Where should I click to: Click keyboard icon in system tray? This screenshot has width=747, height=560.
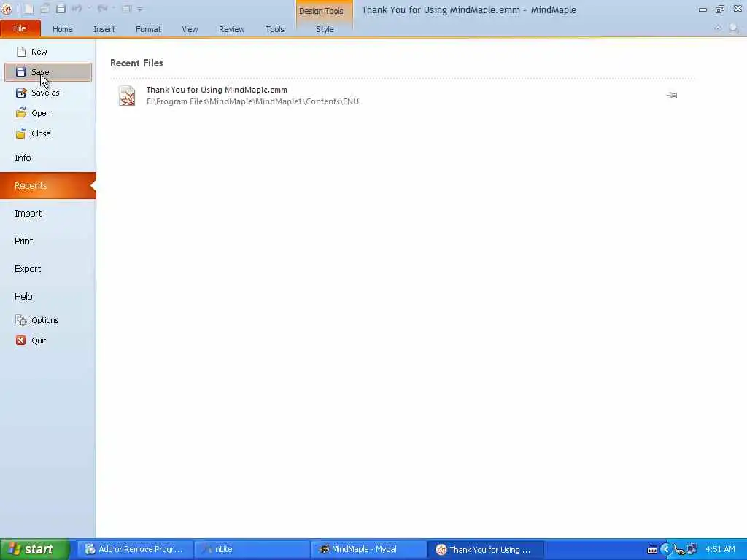coord(652,550)
